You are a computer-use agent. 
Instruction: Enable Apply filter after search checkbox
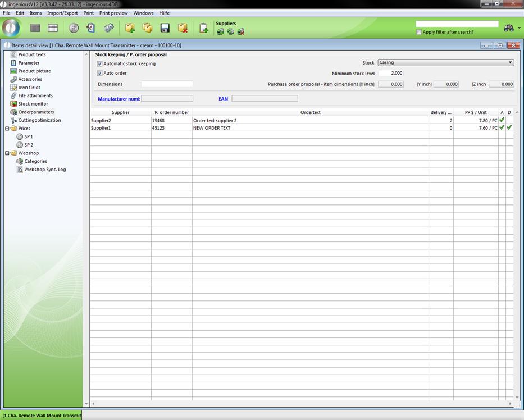click(419, 33)
